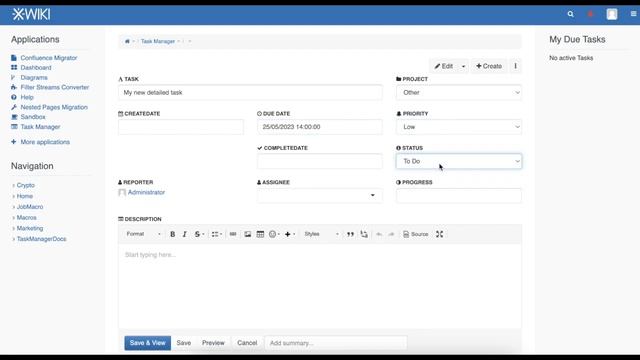640x360 pixels.
Task: Open Dashboard application from sidebar
Action: coord(36,68)
